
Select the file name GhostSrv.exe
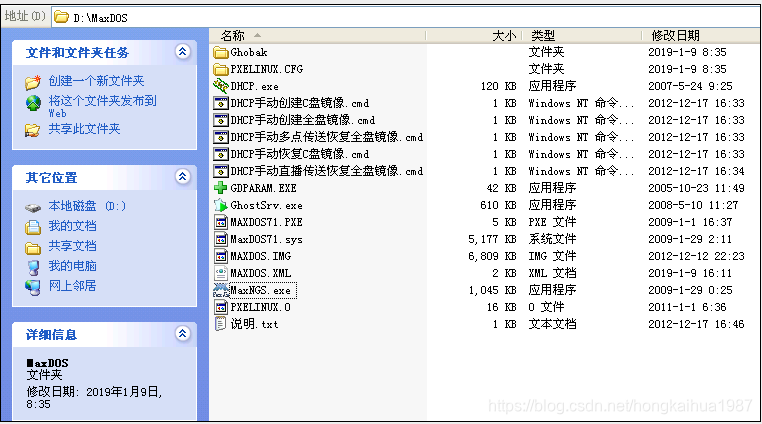point(266,205)
